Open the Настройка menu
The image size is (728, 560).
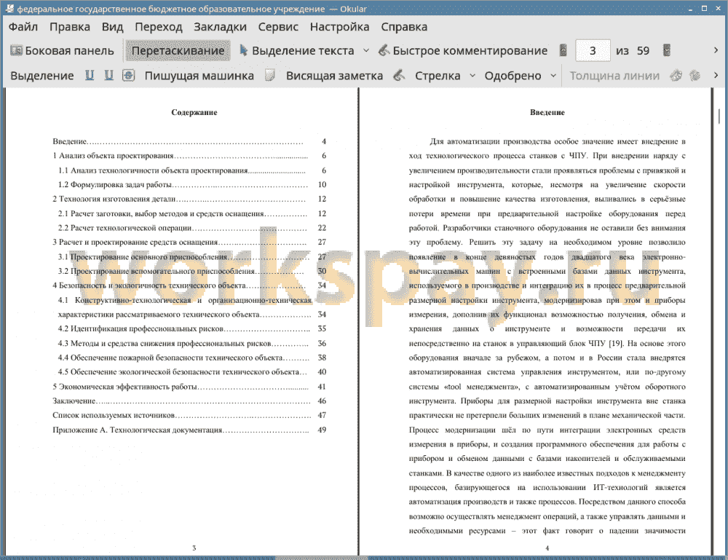339,27
